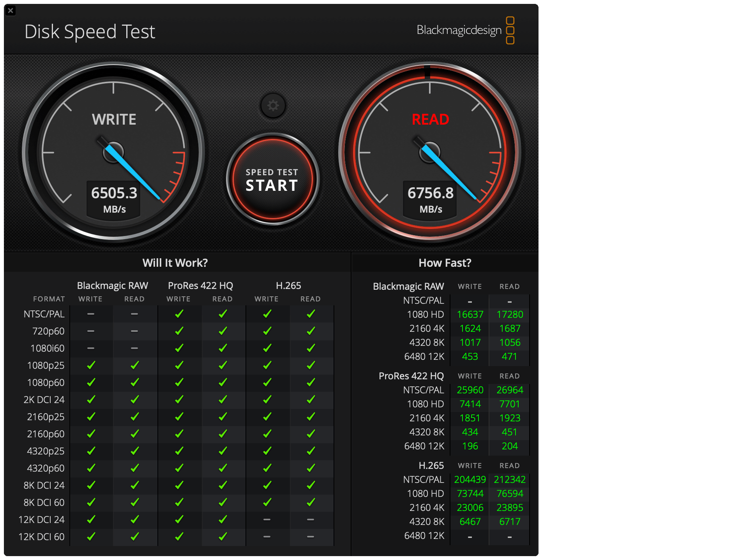Click ProRes 422 HQ 12K write value 196
The width and height of the screenshot is (731, 560).
pyautogui.click(x=470, y=446)
